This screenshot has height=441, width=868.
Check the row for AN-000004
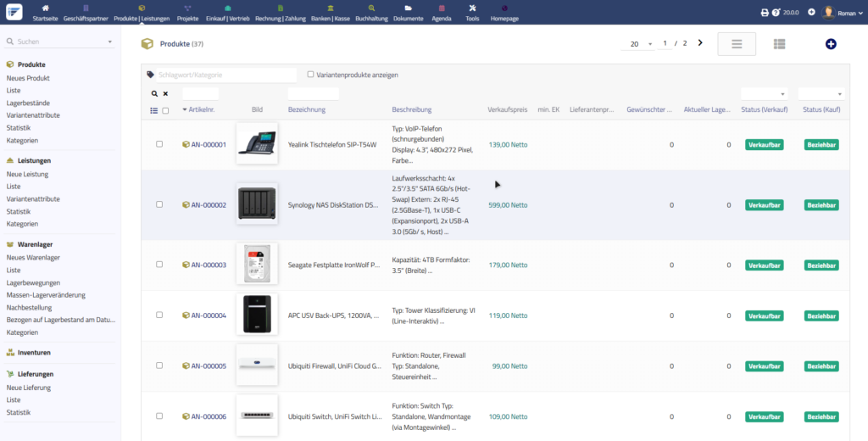point(159,315)
